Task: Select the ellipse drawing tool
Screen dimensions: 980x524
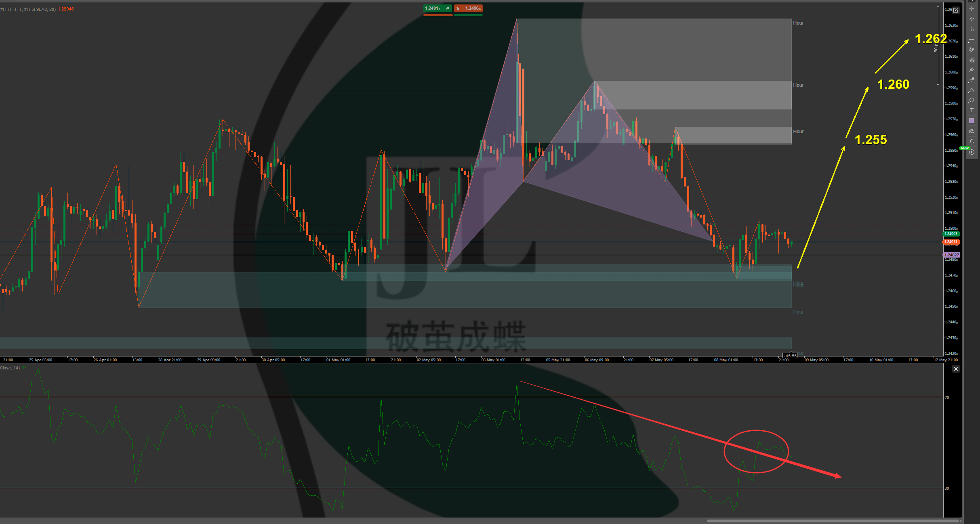Action: [972, 100]
